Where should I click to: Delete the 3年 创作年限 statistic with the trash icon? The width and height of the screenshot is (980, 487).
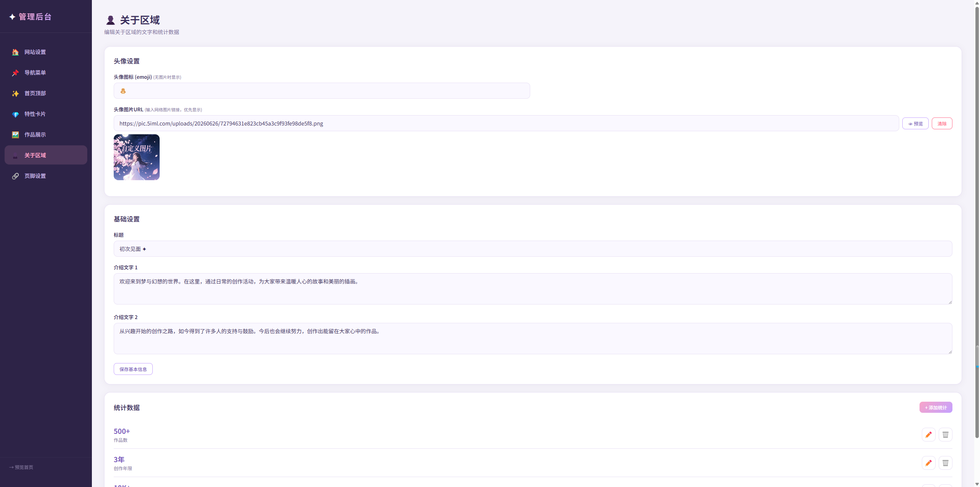945,463
